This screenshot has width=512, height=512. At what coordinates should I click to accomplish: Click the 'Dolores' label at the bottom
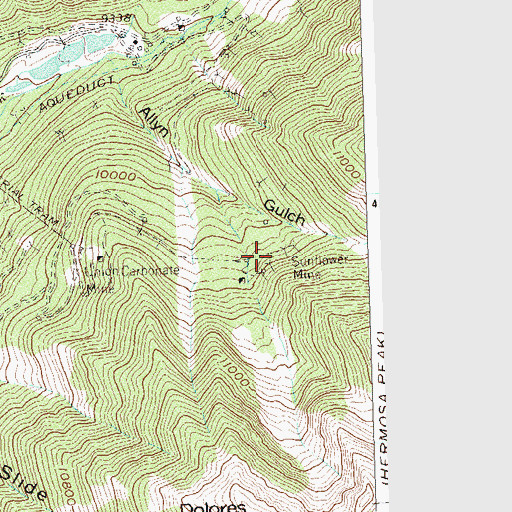[213, 507]
